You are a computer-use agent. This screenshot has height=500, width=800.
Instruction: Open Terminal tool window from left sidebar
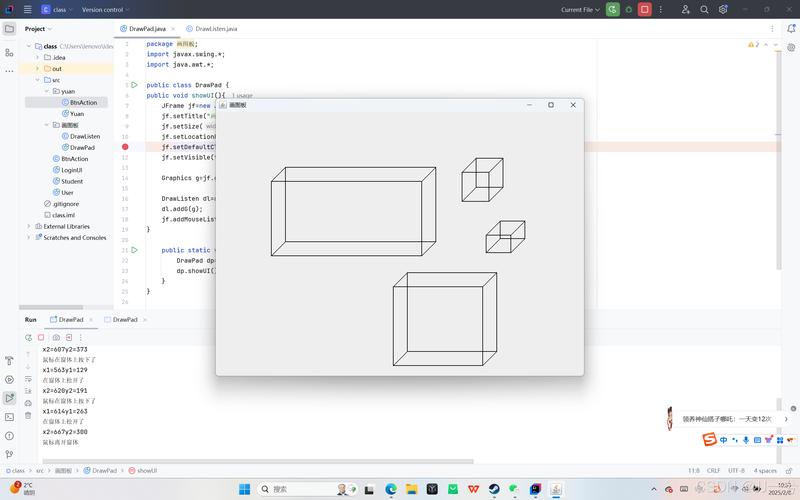point(10,417)
